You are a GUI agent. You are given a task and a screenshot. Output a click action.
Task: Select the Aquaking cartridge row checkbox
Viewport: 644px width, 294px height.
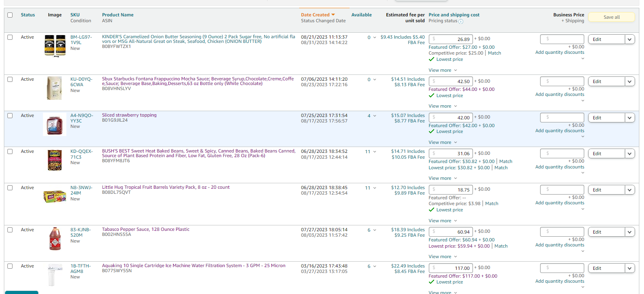pyautogui.click(x=10, y=266)
